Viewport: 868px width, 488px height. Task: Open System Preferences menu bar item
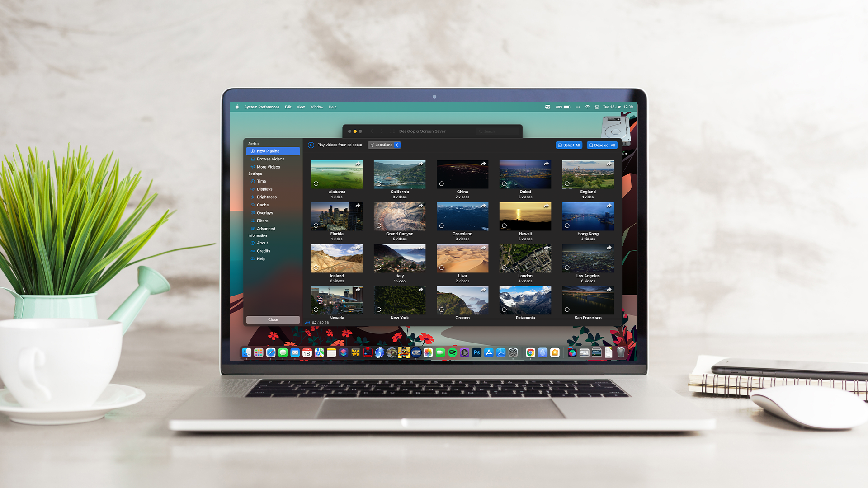[x=261, y=107]
